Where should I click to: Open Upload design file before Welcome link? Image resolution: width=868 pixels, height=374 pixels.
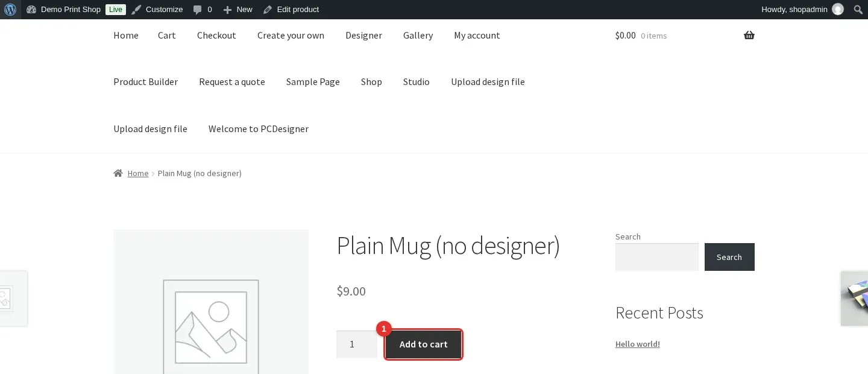(150, 128)
